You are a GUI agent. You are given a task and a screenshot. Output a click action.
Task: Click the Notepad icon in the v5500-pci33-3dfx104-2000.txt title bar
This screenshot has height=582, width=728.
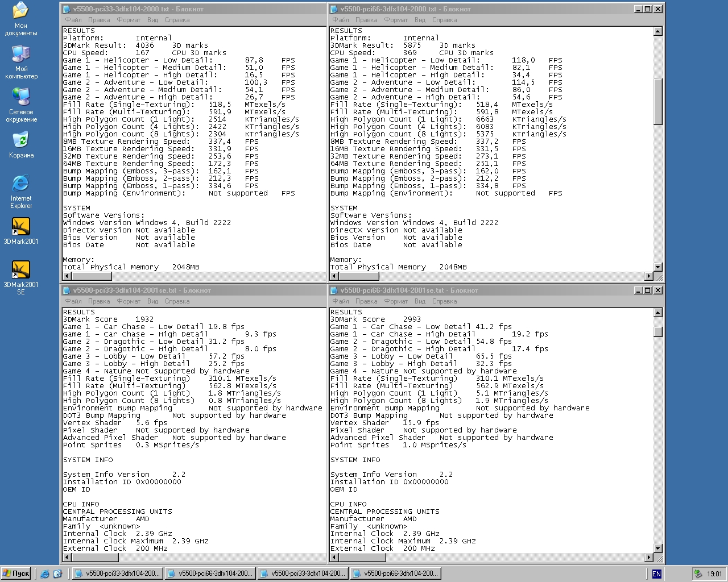(x=67, y=9)
